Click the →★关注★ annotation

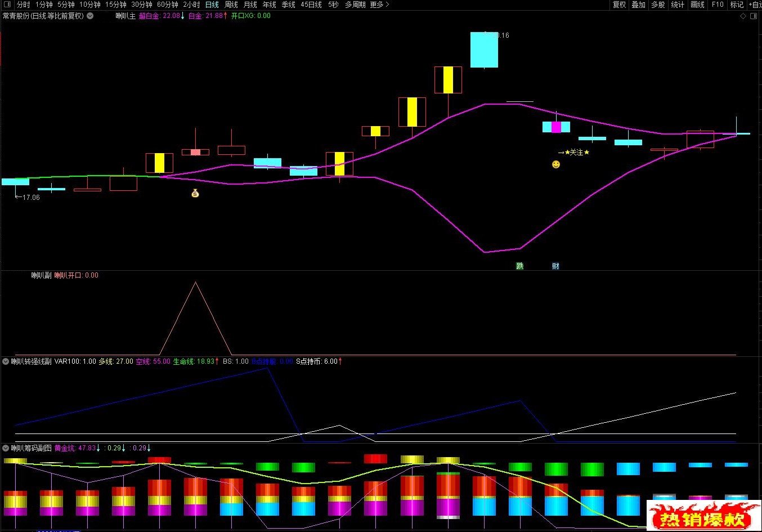(573, 153)
